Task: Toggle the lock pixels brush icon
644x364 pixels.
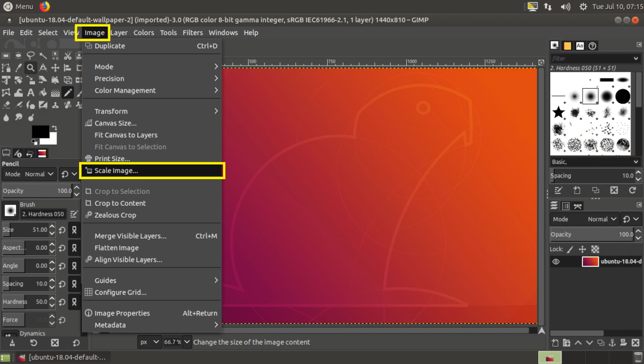Action: [570, 249]
